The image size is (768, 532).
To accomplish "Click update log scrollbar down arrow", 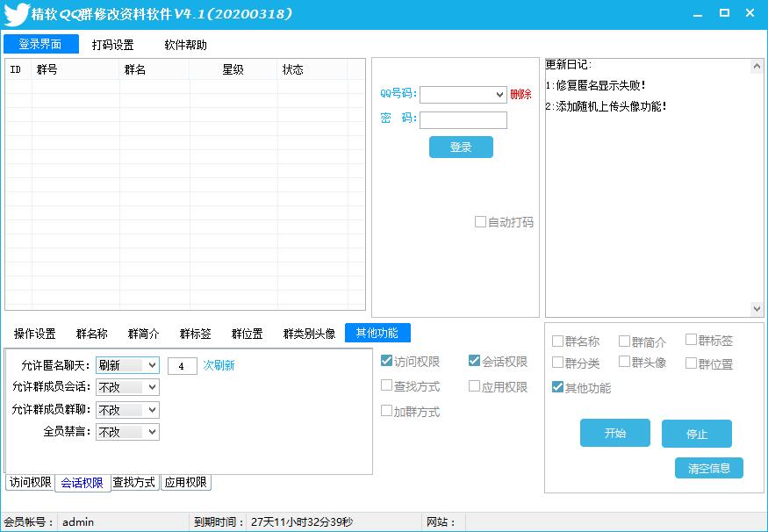I will point(757,309).
